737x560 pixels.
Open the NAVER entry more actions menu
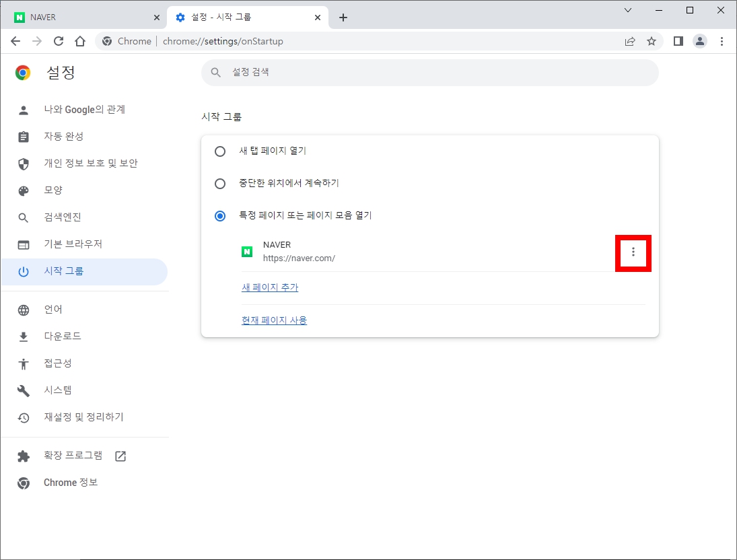point(633,252)
